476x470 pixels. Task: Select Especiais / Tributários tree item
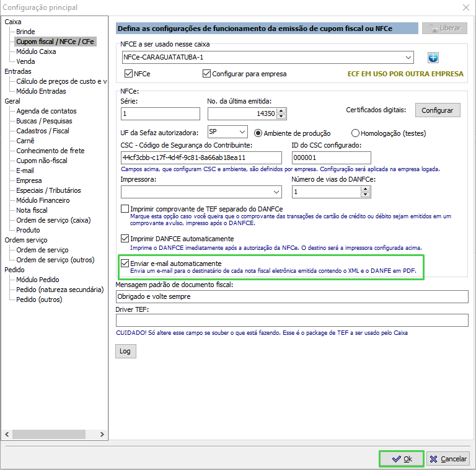point(48,190)
